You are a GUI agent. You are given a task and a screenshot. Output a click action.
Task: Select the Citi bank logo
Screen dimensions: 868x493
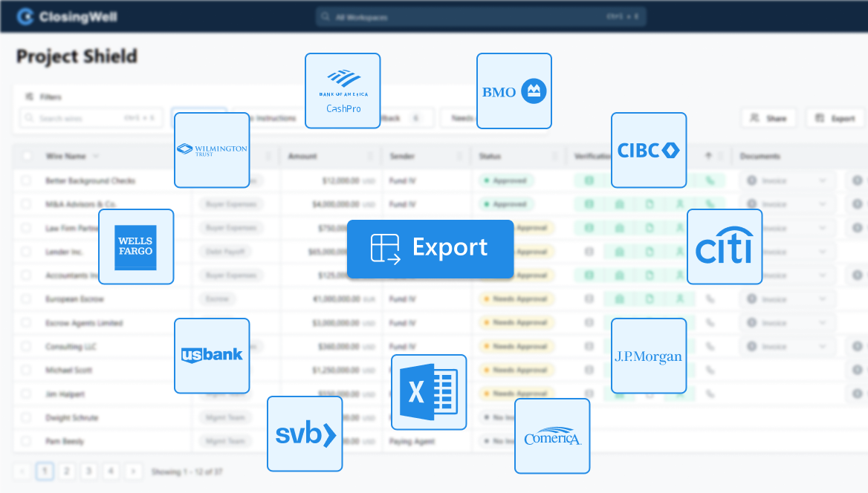724,247
